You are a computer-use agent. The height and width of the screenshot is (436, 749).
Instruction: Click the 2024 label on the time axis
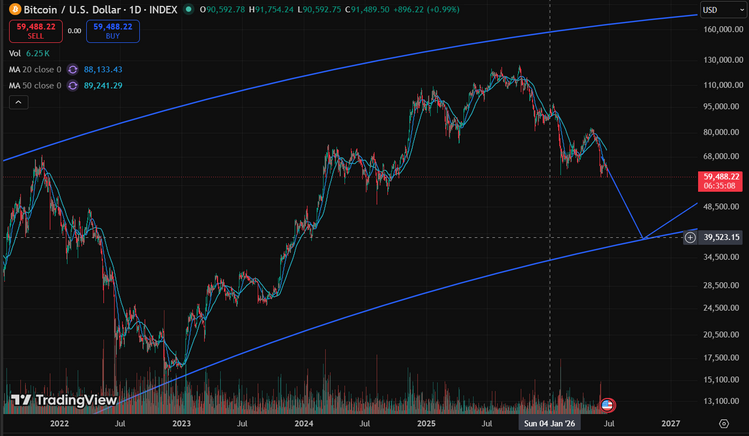pos(304,424)
